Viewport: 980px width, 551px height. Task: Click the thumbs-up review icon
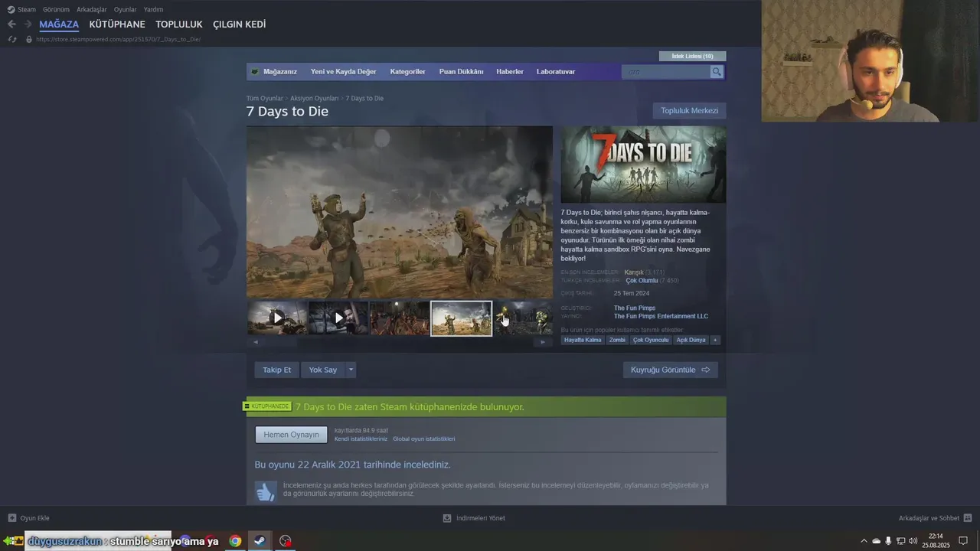pyautogui.click(x=266, y=491)
